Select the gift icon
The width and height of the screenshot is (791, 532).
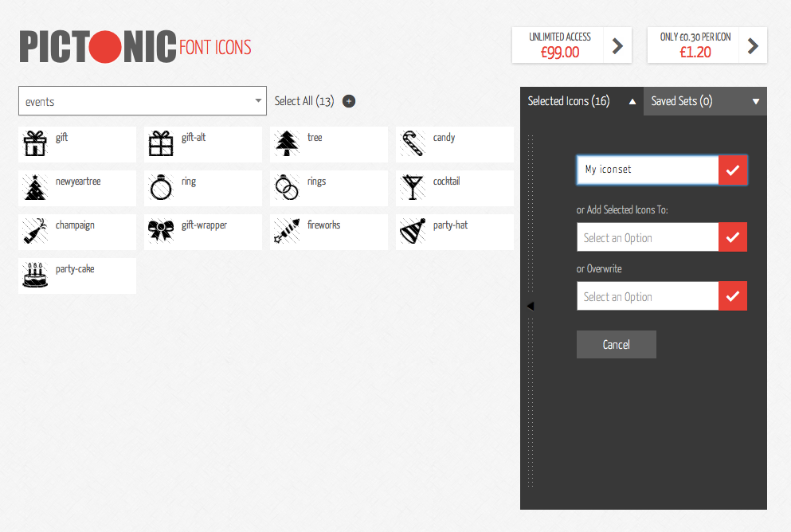[x=76, y=144]
